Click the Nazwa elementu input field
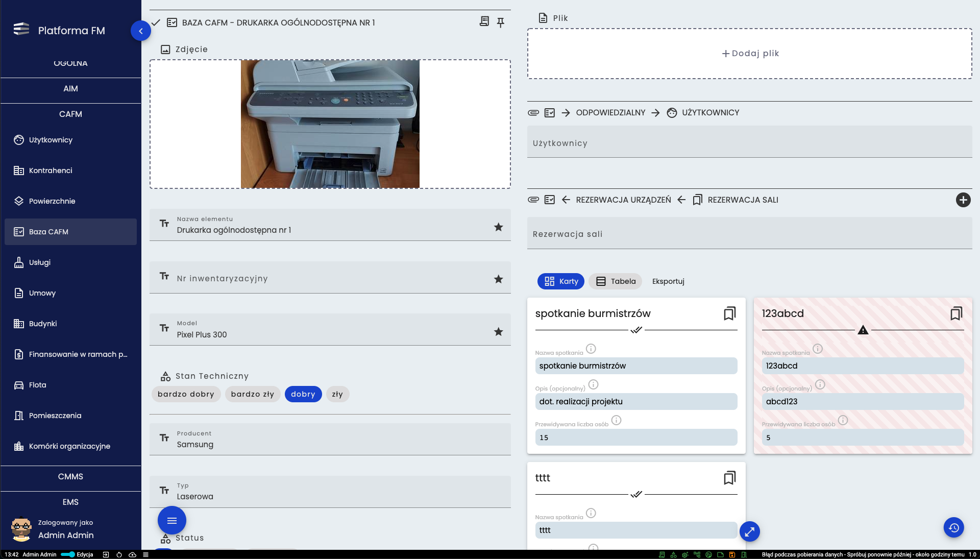Image resolution: width=980 pixels, height=559 pixels. [330, 225]
